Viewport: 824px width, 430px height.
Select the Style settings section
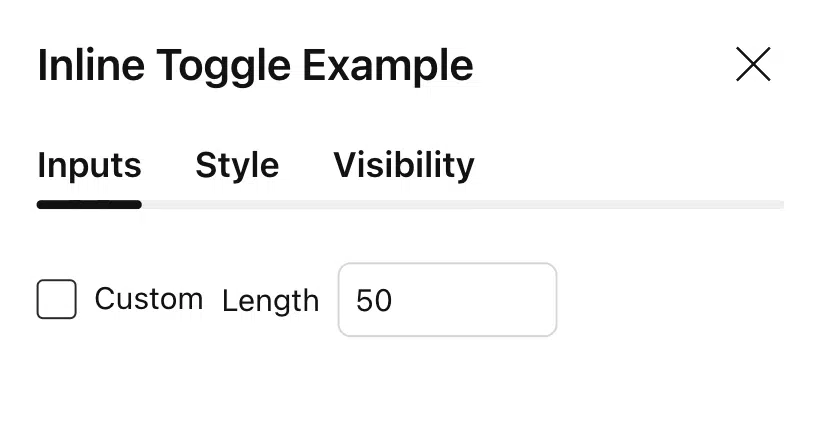237,165
